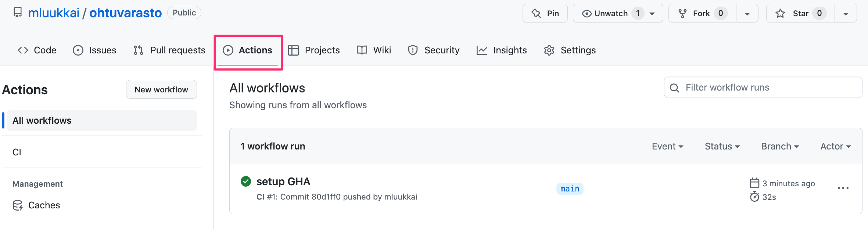Click the Caches database icon in the sidebar
868x229 pixels.
pyautogui.click(x=18, y=205)
